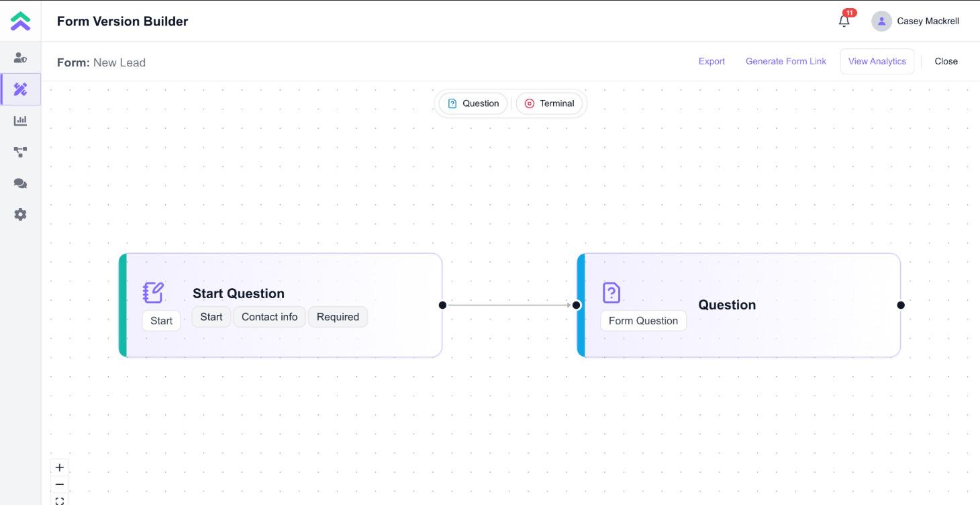
Task: Zoom in using the plus control
Action: pyautogui.click(x=59, y=467)
